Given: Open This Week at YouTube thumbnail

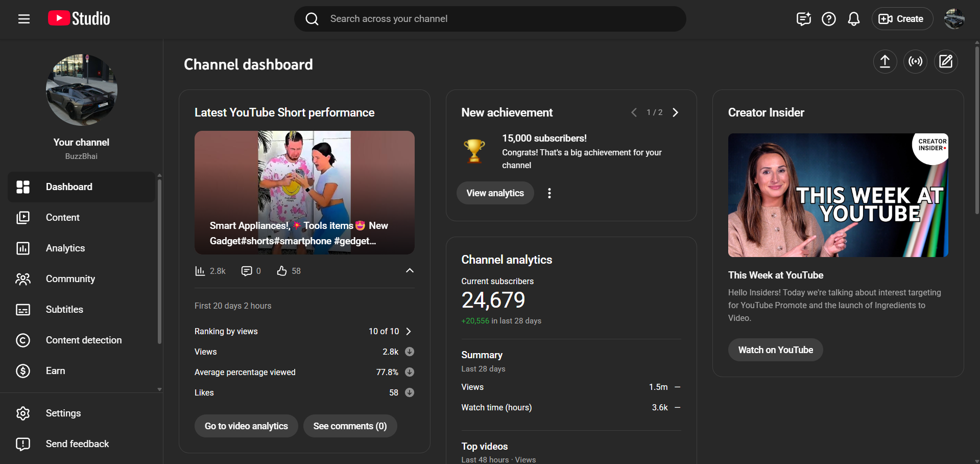Looking at the screenshot, I should (x=838, y=195).
